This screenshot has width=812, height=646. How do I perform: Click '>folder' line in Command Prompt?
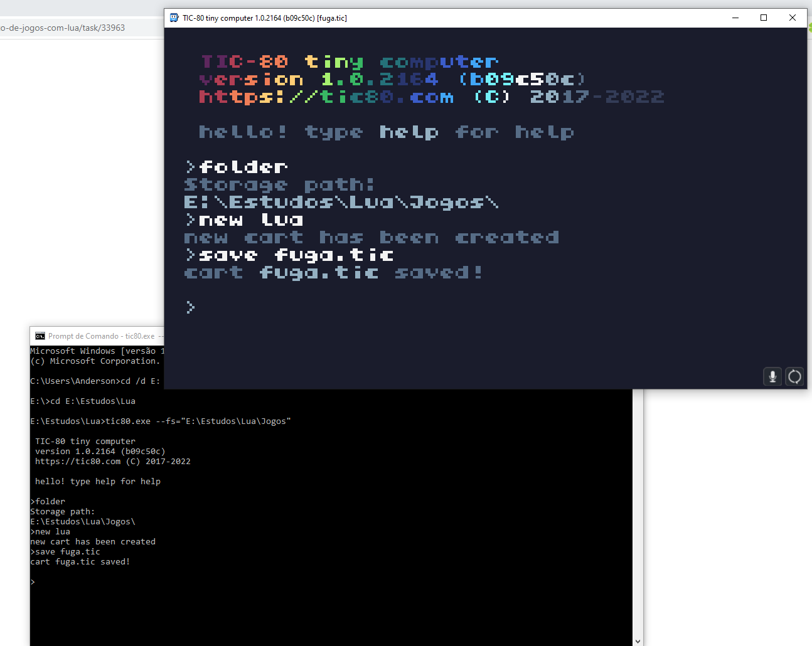(x=48, y=502)
